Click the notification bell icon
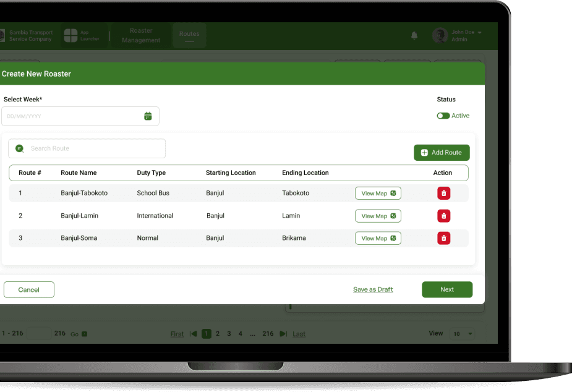Image resolution: width=572 pixels, height=392 pixels. [x=414, y=35]
